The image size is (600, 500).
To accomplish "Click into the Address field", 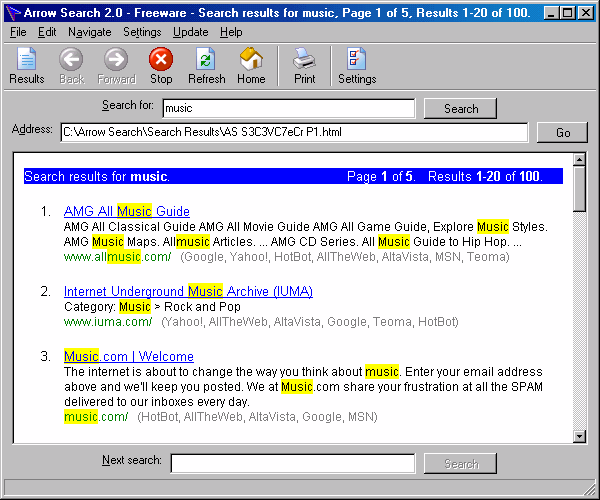I will 294,132.
